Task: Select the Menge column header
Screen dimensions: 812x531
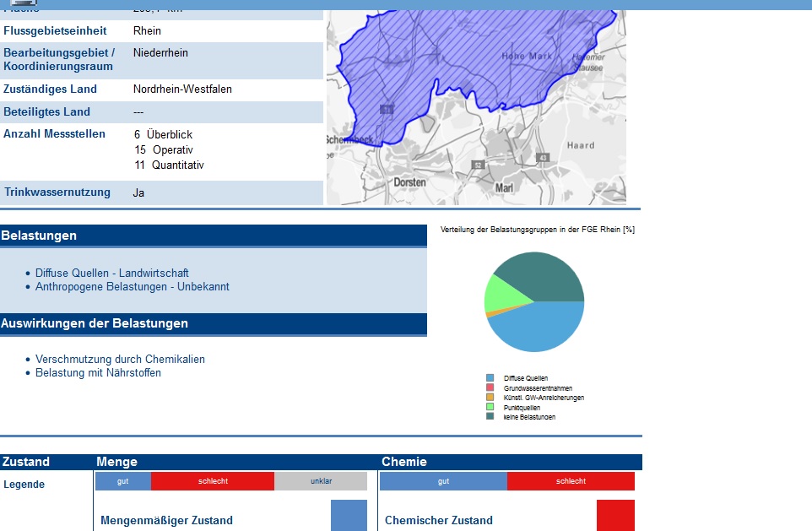Action: pos(116,462)
